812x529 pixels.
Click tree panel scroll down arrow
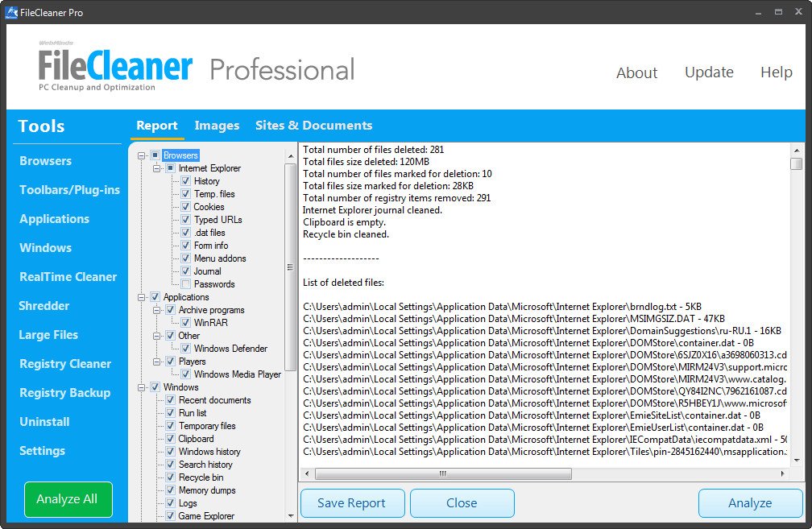(x=291, y=515)
